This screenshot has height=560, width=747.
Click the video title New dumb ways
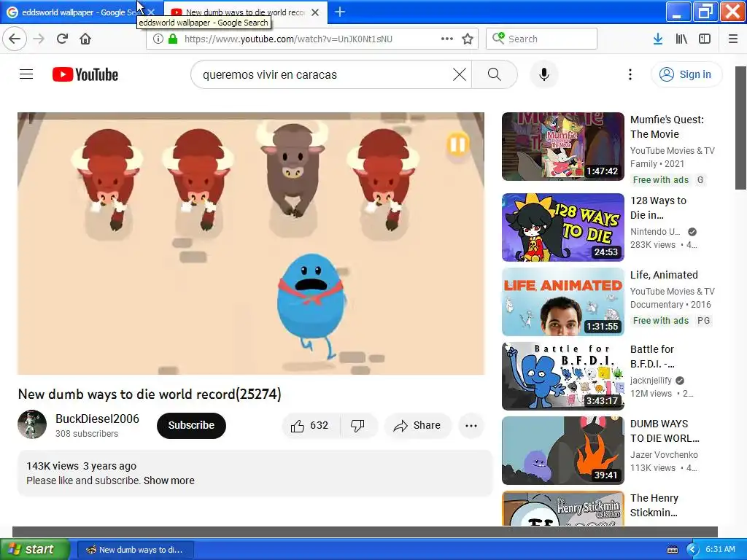150,394
